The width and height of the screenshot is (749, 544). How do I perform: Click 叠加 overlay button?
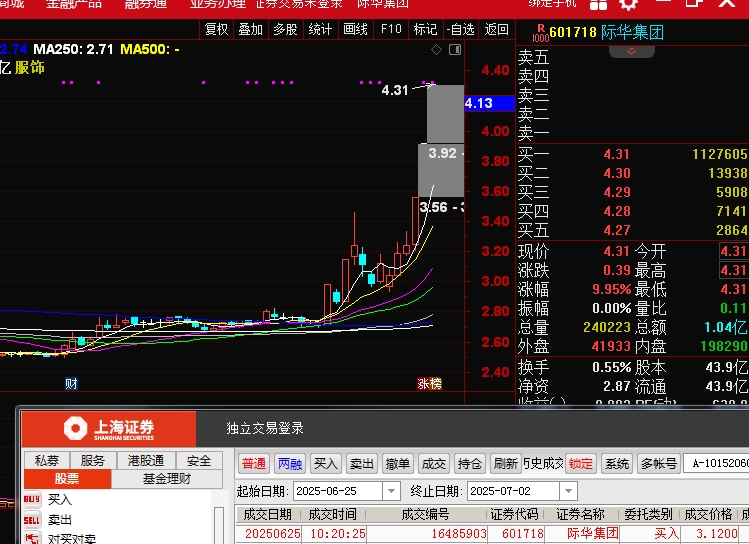251,30
